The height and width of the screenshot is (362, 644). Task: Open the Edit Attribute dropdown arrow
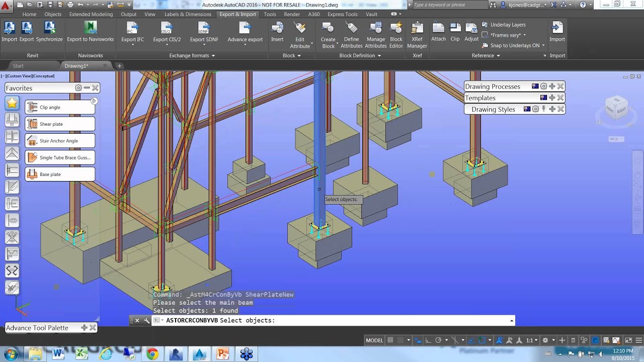click(312, 44)
